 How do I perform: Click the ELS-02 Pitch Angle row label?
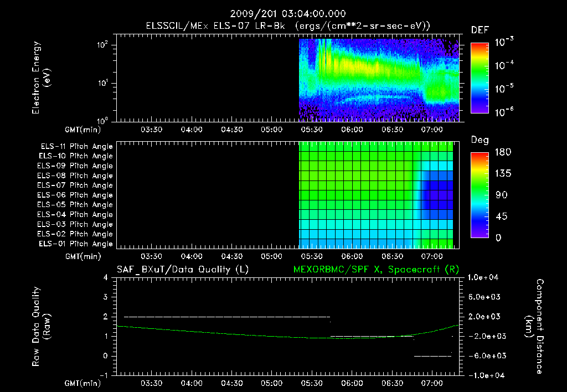(75, 234)
